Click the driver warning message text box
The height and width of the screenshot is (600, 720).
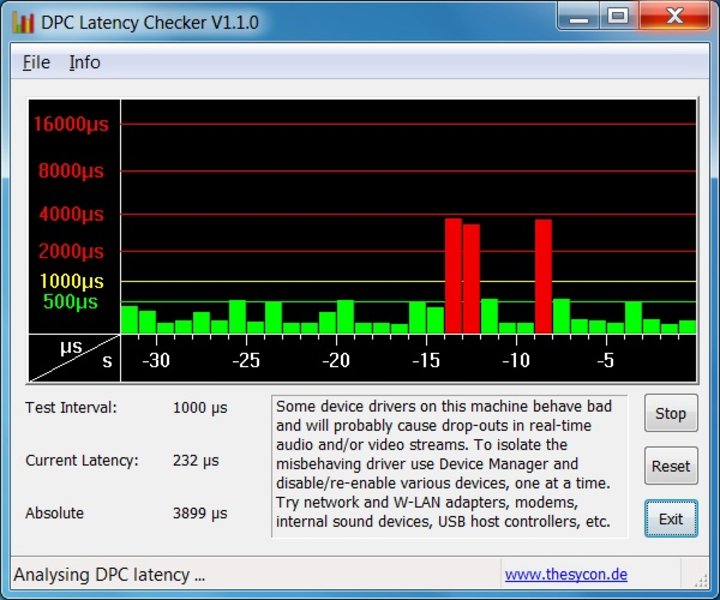click(449, 466)
